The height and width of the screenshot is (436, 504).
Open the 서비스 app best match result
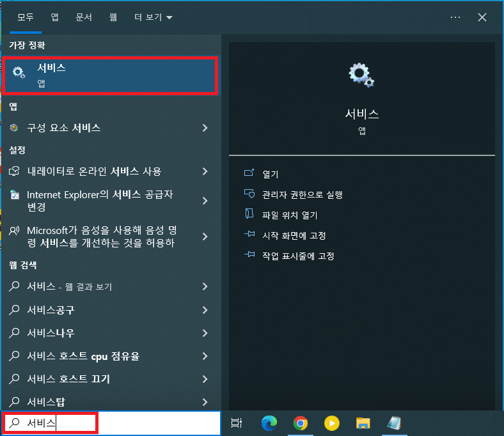tap(110, 75)
